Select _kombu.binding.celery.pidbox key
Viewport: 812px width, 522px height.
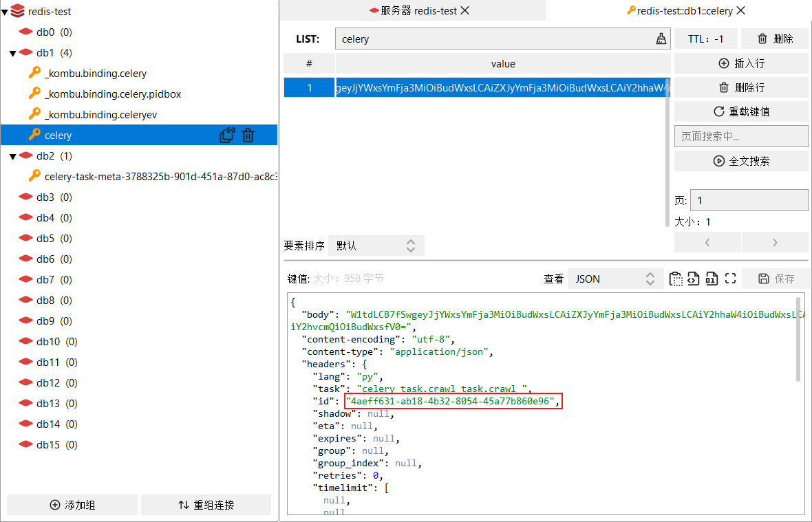pos(113,94)
